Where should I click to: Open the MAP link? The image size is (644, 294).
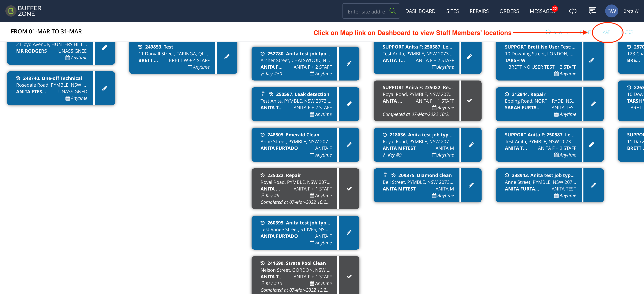coord(606,32)
